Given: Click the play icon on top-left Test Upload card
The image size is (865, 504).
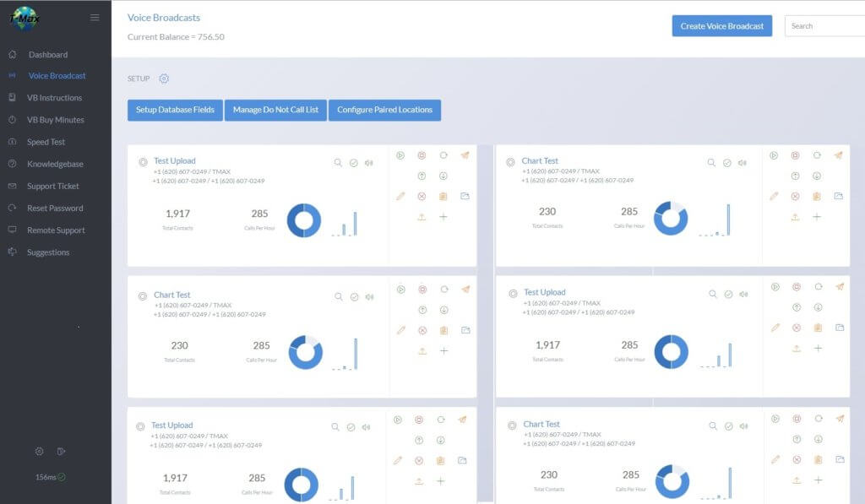Looking at the screenshot, I should (x=400, y=155).
